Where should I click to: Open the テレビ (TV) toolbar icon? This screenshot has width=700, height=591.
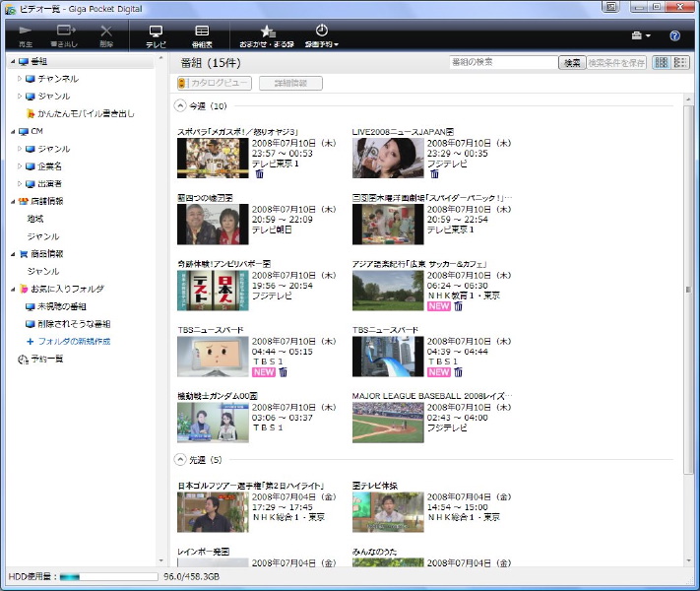(x=156, y=35)
